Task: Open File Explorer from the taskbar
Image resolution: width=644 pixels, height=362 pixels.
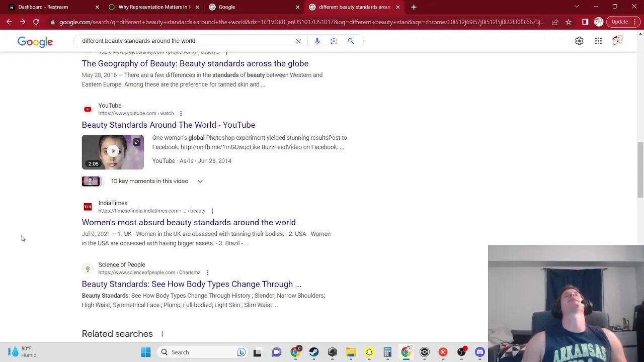Action: point(351,352)
